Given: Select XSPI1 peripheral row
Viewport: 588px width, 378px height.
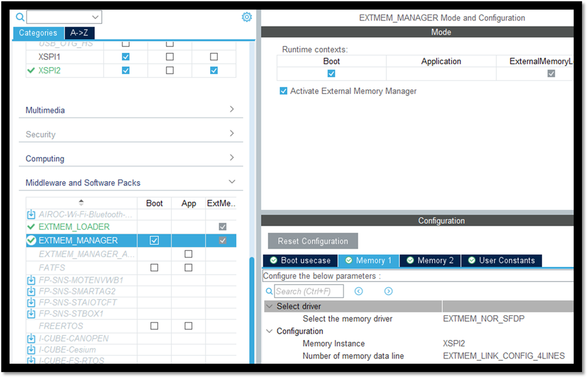Looking at the screenshot, I should pyautogui.click(x=49, y=57).
